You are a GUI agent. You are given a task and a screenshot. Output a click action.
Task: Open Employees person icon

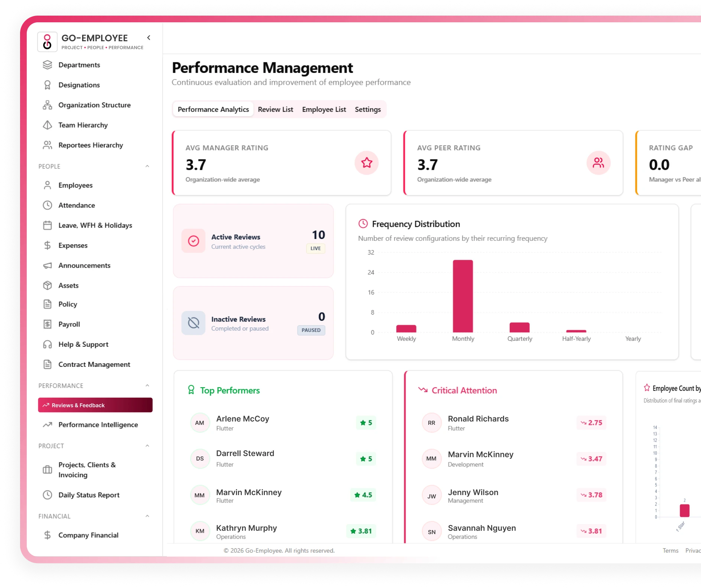pos(47,185)
